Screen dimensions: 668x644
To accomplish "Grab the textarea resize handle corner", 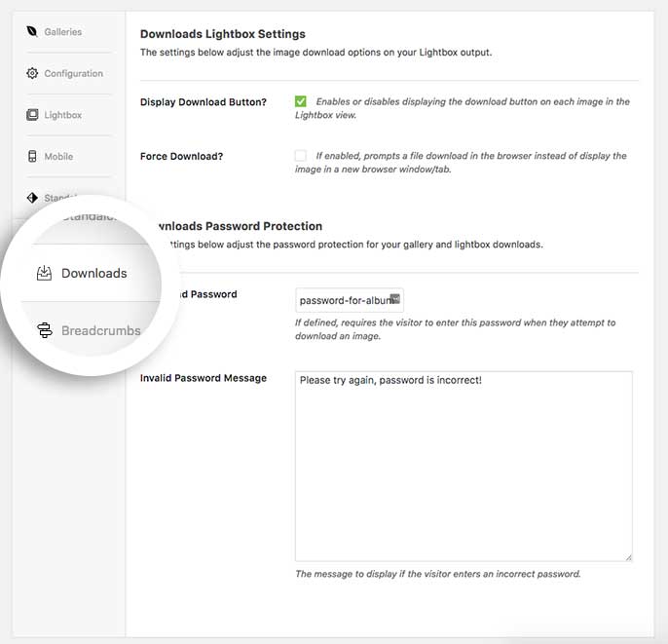I will pos(628,557).
